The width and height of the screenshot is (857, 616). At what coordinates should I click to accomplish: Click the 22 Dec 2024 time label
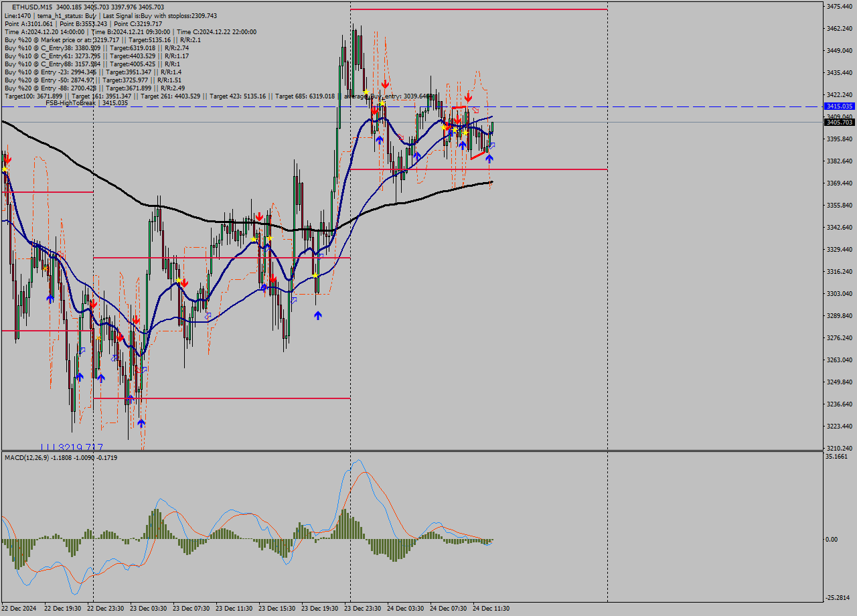coord(19,609)
